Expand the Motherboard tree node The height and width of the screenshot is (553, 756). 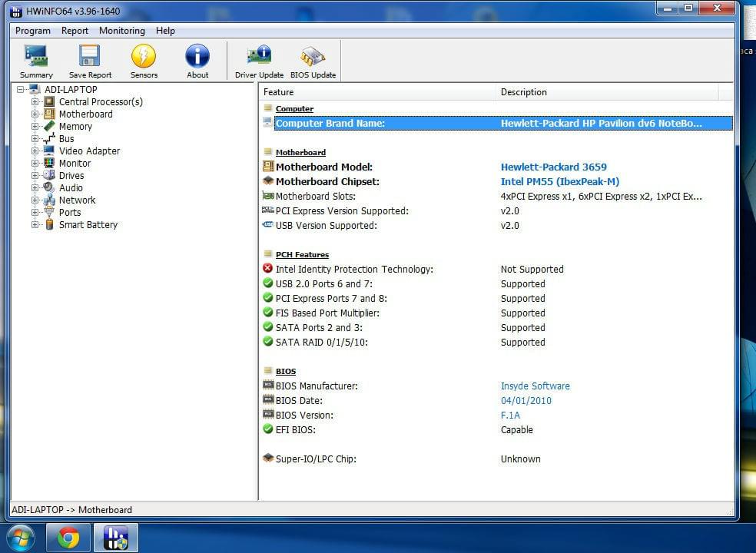pos(35,114)
